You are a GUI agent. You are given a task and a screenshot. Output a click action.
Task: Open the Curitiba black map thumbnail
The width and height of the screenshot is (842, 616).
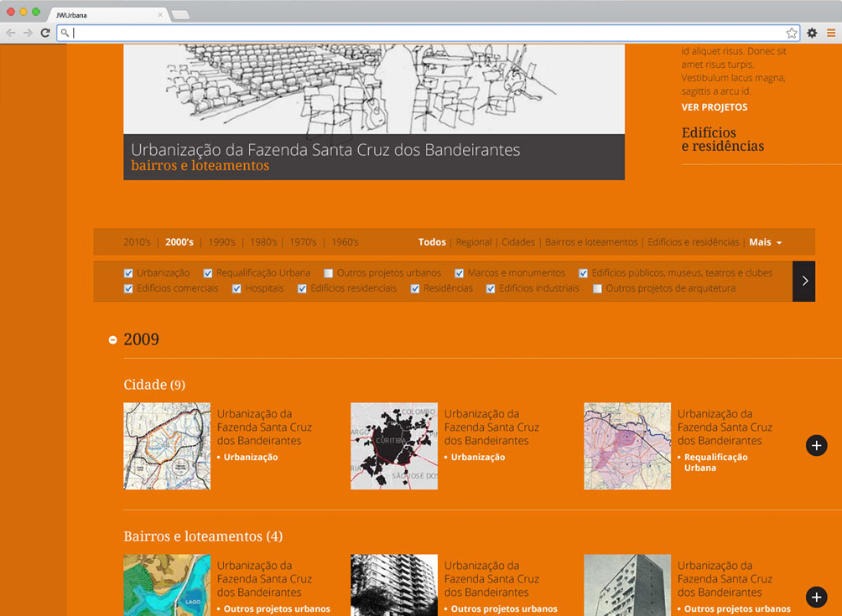pyautogui.click(x=394, y=446)
